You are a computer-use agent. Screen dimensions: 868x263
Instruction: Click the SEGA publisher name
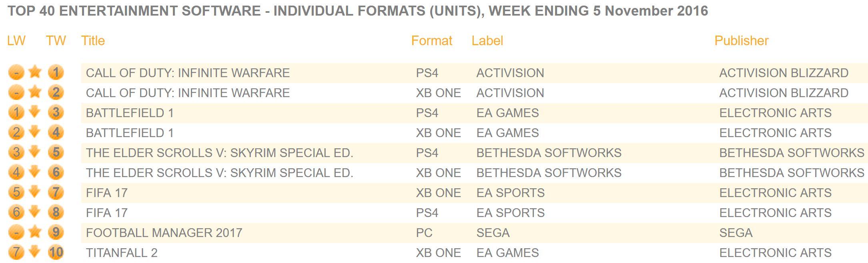736,233
